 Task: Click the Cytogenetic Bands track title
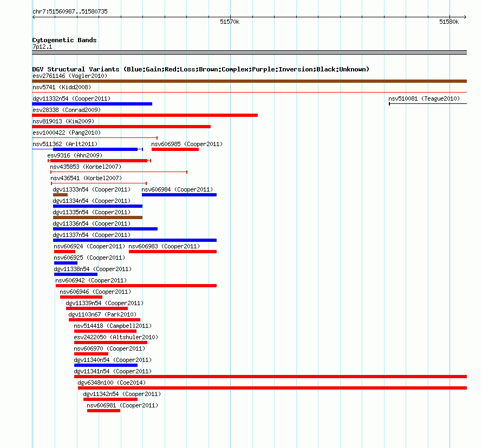click(x=64, y=40)
